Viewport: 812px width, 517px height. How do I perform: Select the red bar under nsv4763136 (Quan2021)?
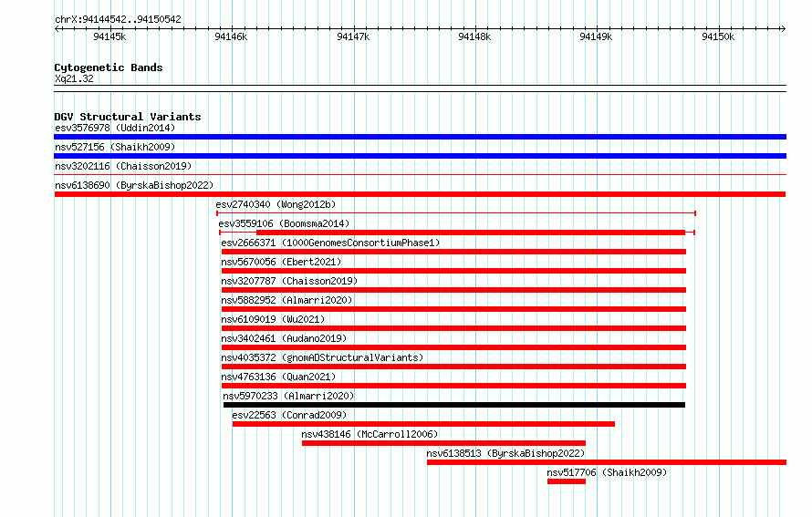tap(453, 386)
